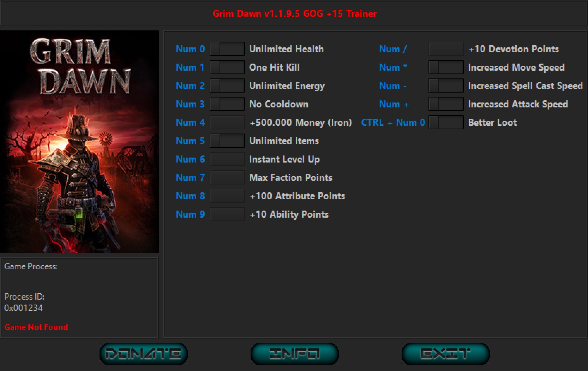Screen dimensions: 588x371
Task: Turn on the Better Loot toggle
Action: pyautogui.click(x=446, y=122)
